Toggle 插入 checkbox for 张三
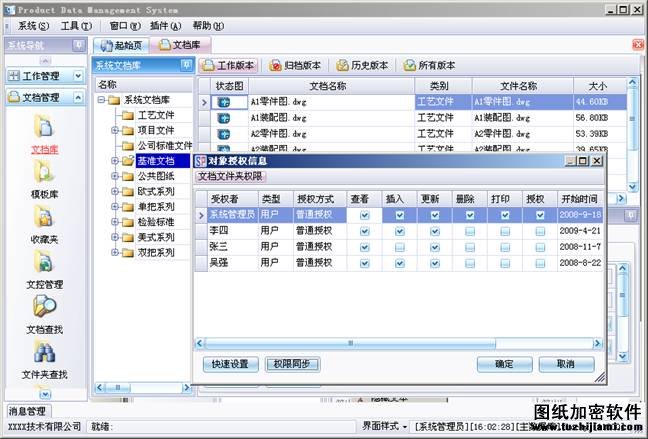This screenshot has height=439, width=648. (x=399, y=247)
